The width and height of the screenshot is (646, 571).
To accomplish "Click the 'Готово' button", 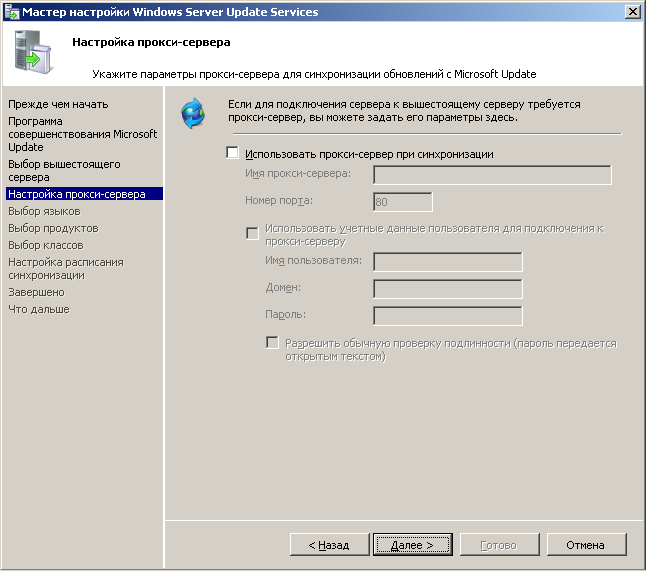I will (500, 545).
